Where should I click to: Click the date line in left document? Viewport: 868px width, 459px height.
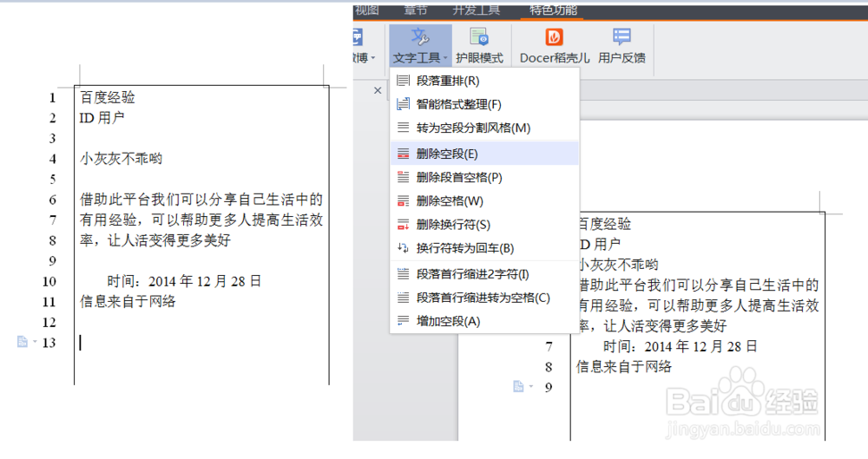click(184, 281)
